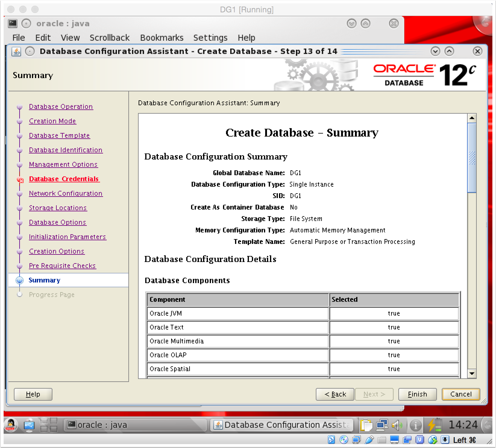
Task: Click VirtualBox video capture status icon
Action: click(407, 440)
